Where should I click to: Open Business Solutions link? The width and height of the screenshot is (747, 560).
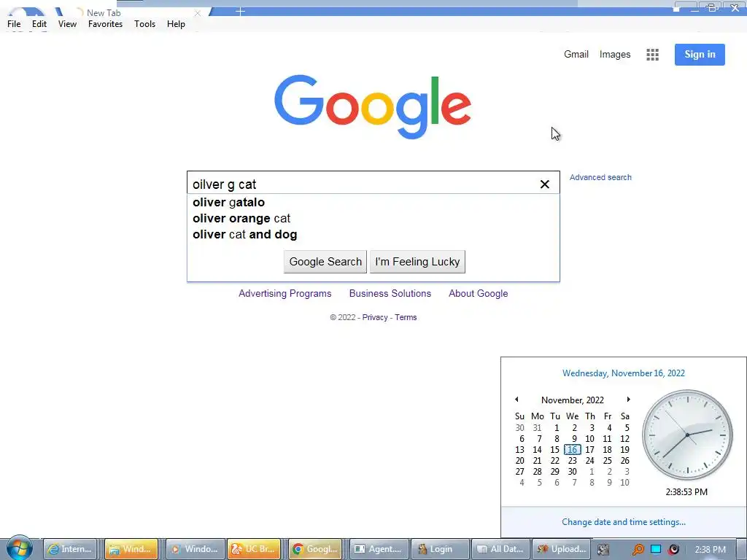click(x=390, y=293)
